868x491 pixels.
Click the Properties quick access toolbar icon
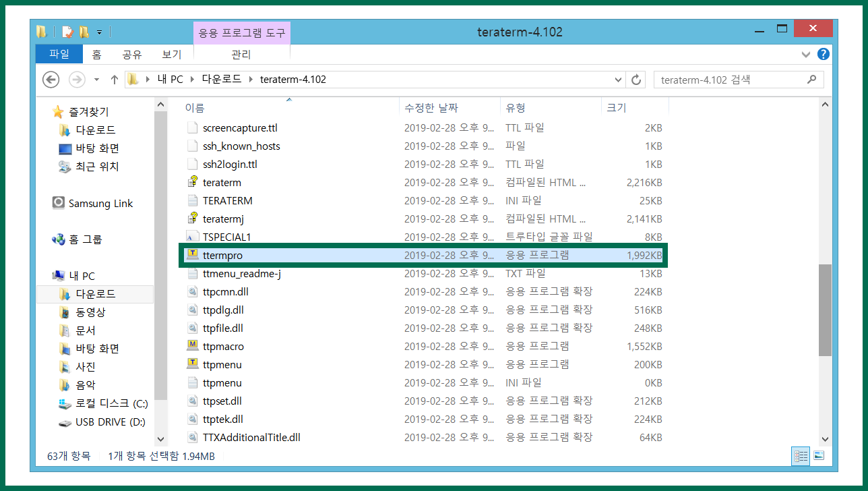point(67,32)
